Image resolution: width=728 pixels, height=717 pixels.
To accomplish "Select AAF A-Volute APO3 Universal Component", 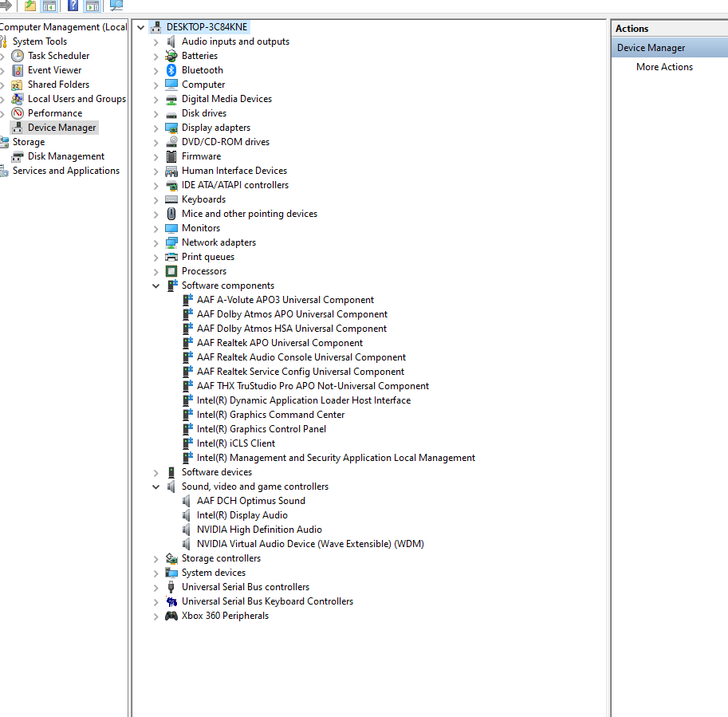I will click(285, 300).
